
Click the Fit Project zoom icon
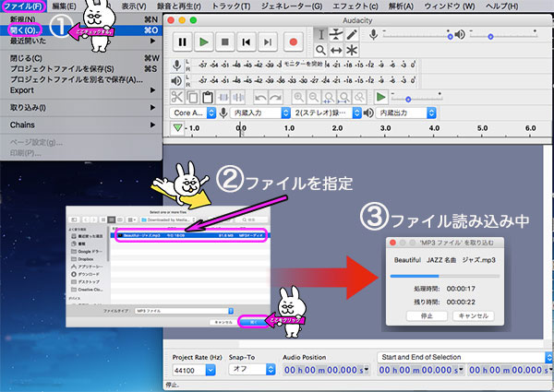[344, 97]
